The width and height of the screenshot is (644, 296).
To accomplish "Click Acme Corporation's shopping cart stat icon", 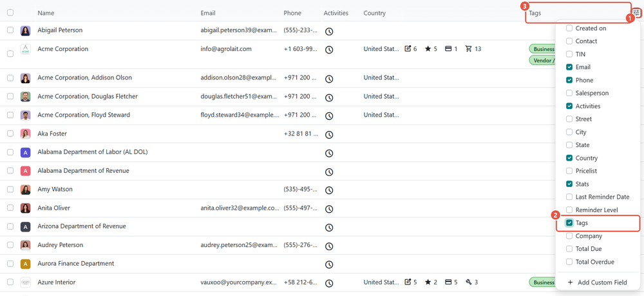I will pyautogui.click(x=469, y=49).
